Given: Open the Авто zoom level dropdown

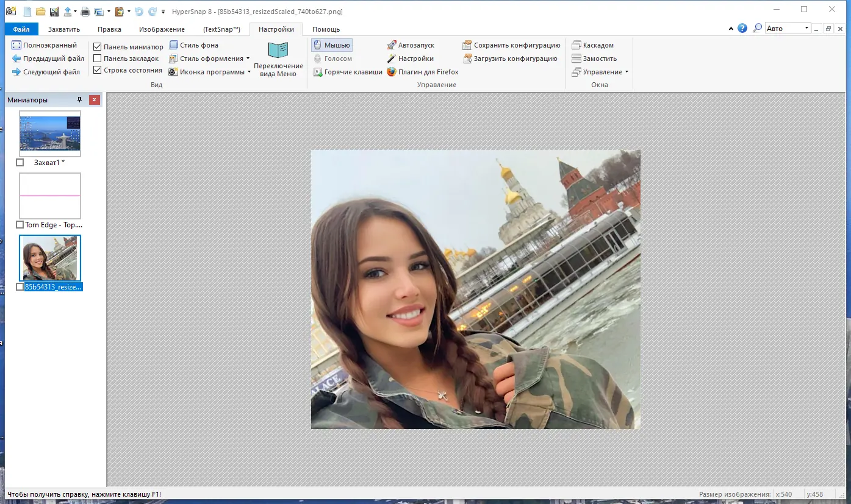Looking at the screenshot, I should point(805,27).
